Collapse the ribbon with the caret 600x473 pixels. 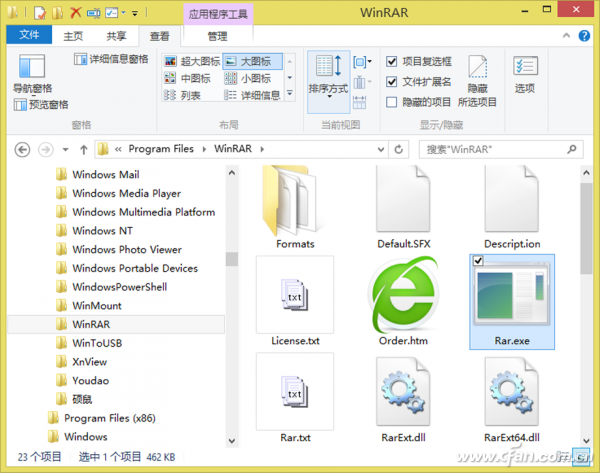(x=566, y=36)
